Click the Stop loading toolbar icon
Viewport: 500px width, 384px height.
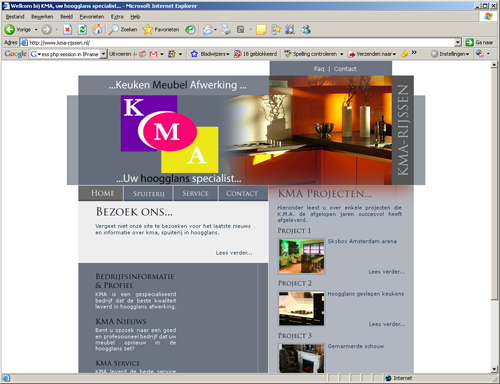point(67,30)
